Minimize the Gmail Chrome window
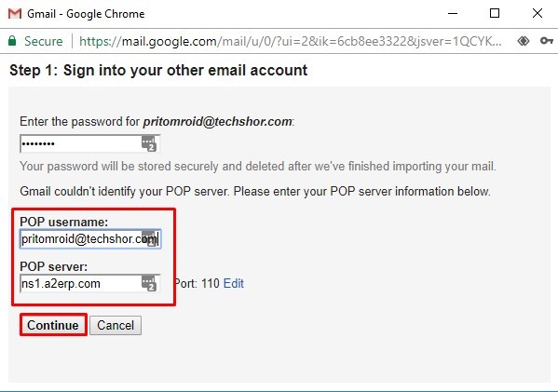Image resolution: width=558 pixels, height=392 pixels. coord(453,14)
